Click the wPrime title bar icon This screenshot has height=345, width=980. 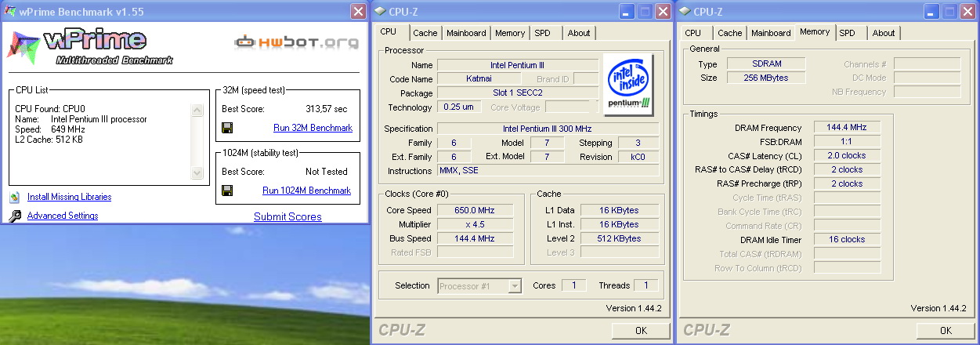tap(12, 11)
